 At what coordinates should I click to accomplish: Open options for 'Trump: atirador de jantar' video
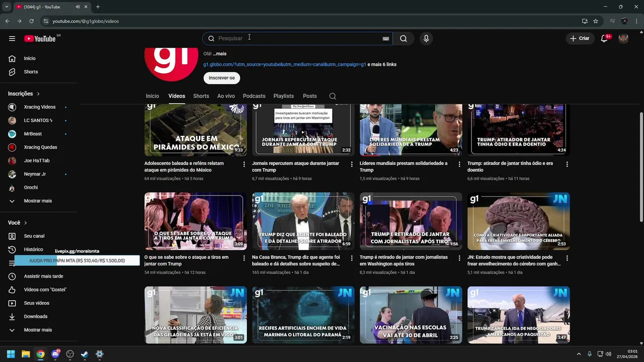[x=567, y=164]
